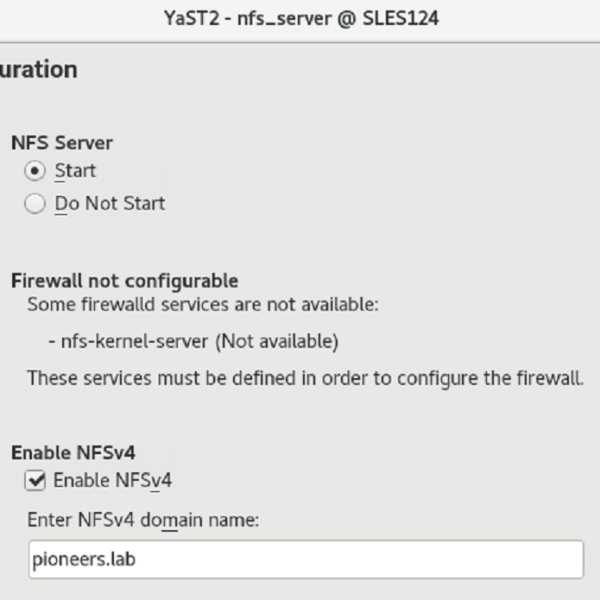Screen dimensions: 600x600
Task: Click "Some firewalld services are not available" text
Action: [203, 304]
